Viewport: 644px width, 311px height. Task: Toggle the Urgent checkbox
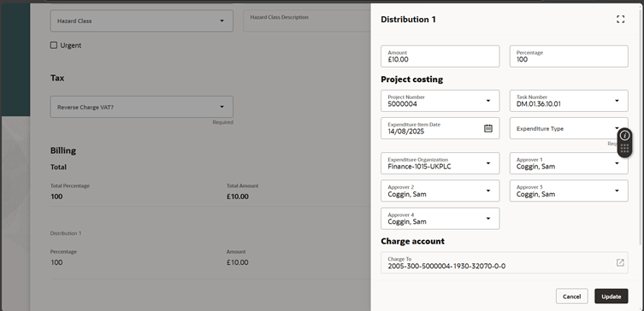(x=54, y=45)
